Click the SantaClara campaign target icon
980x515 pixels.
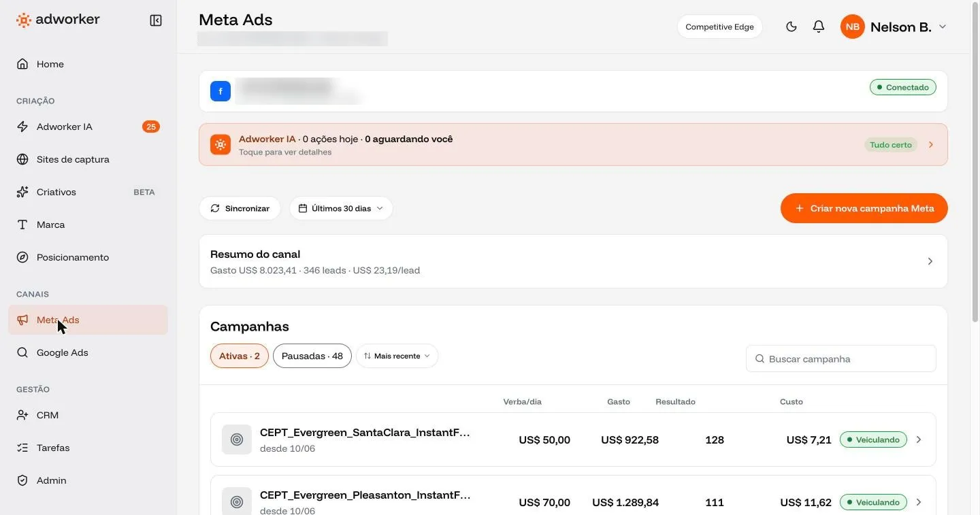(x=237, y=439)
